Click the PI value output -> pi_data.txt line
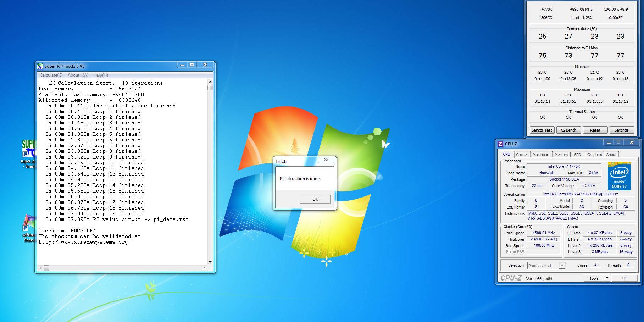 pos(117,219)
